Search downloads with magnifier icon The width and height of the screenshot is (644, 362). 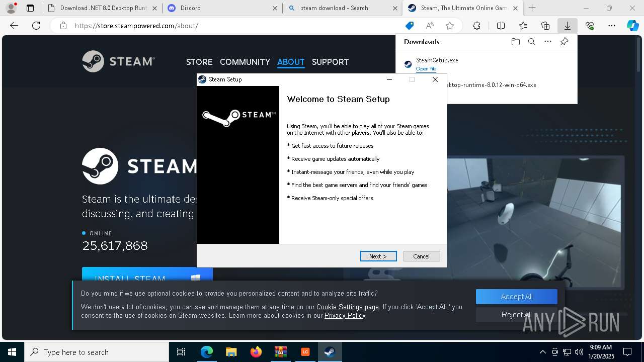point(531,42)
